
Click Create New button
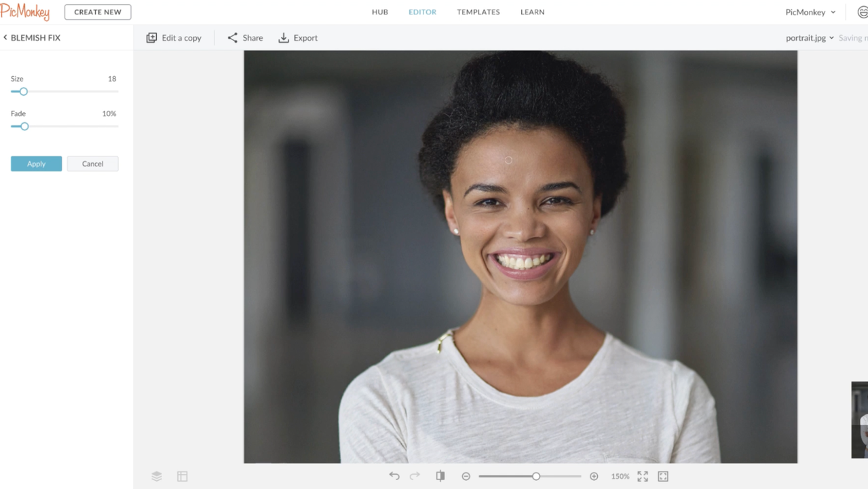tap(98, 12)
